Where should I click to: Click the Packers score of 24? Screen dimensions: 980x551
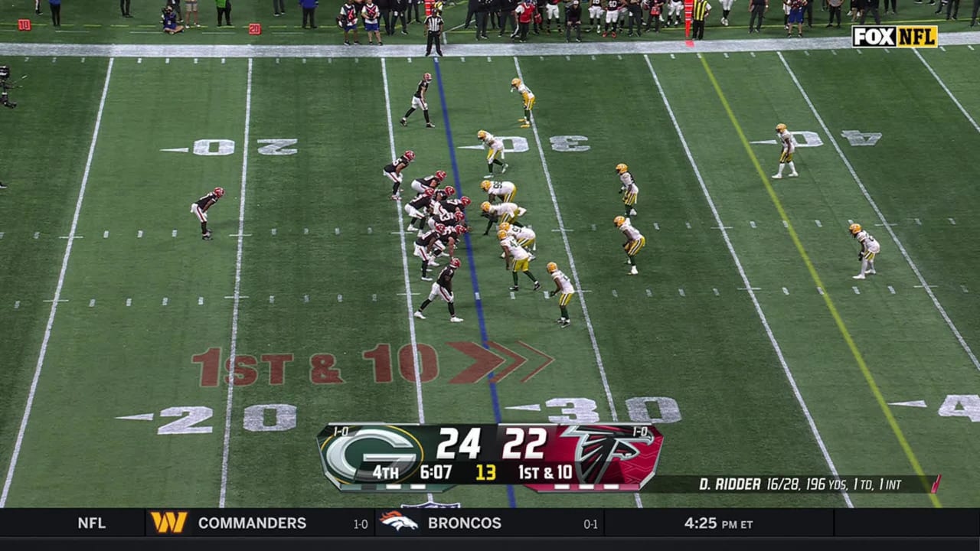(459, 444)
